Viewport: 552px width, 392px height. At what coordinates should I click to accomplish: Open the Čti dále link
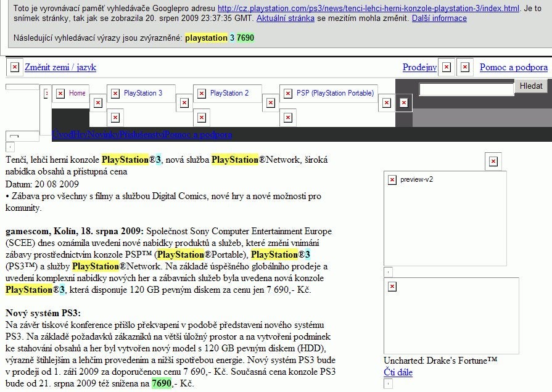tap(398, 372)
